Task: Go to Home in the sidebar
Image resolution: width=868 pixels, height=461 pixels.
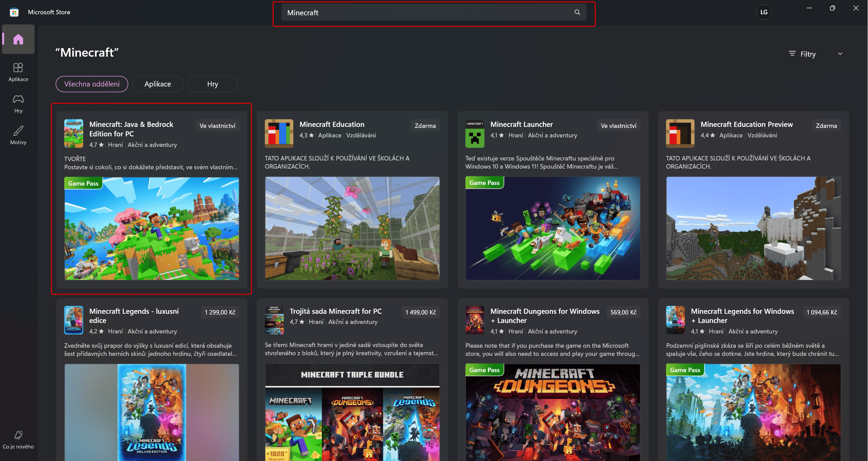Action: 18,39
